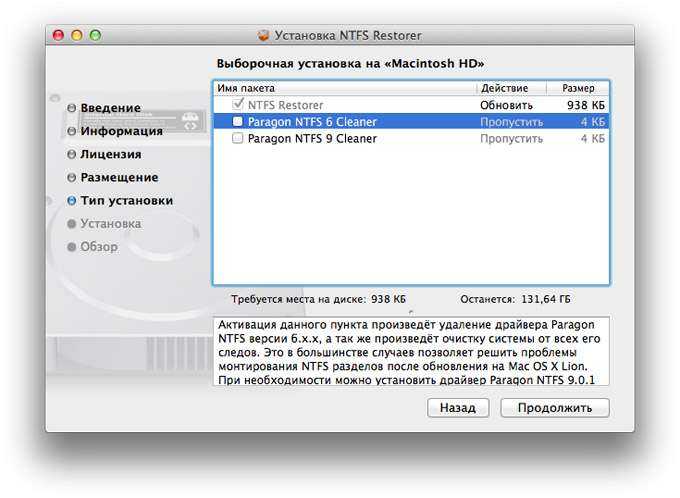Click the 938 КБ size of NTFS Restorer
Viewport: 680px width, 498px height.
pyautogui.click(x=585, y=105)
